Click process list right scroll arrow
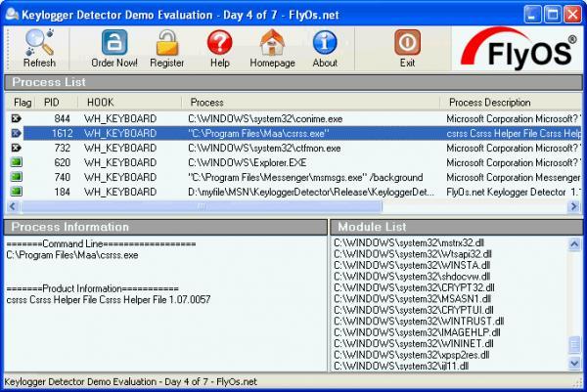The width and height of the screenshot is (587, 392). (573, 206)
